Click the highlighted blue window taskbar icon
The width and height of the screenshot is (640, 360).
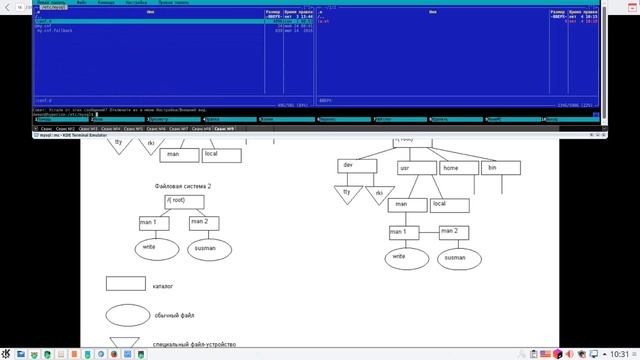pyautogui.click(x=128, y=354)
